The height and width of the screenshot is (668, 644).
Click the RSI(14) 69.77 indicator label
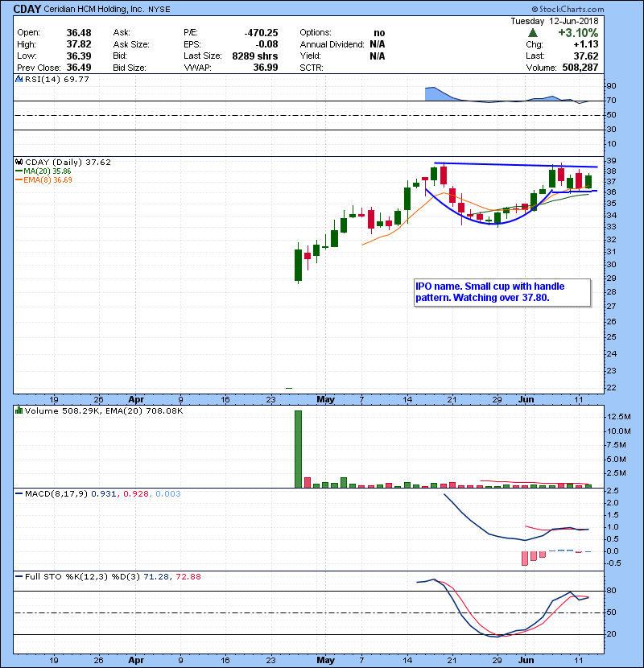pos(56,79)
